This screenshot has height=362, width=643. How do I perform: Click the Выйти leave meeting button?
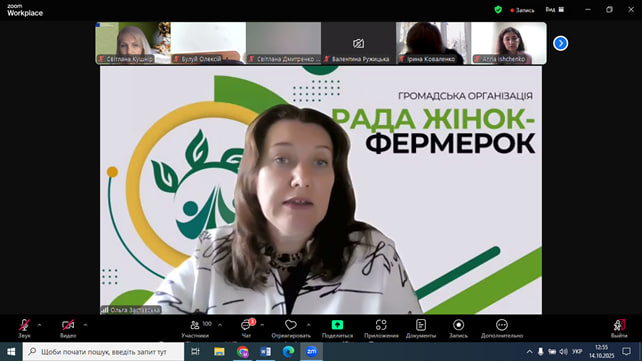click(x=619, y=328)
